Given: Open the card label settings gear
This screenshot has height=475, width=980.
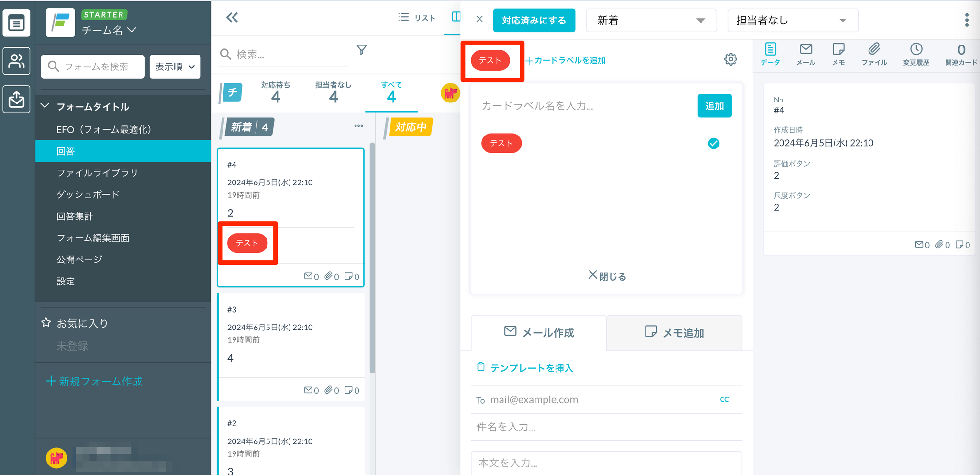Looking at the screenshot, I should (x=731, y=59).
